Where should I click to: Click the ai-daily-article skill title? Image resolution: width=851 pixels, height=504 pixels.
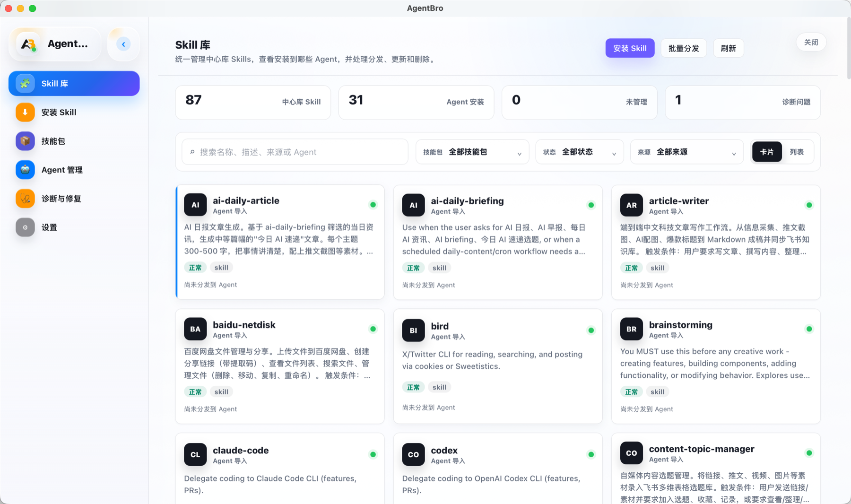246,200
